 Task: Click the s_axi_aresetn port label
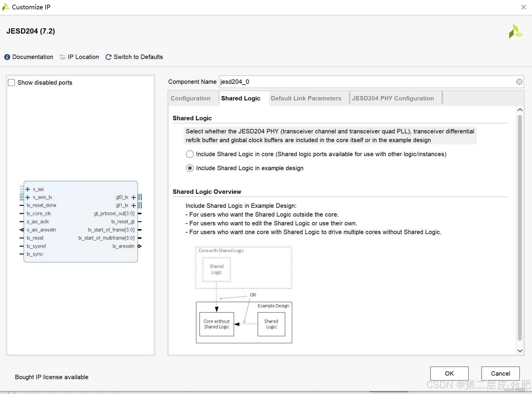pos(41,230)
